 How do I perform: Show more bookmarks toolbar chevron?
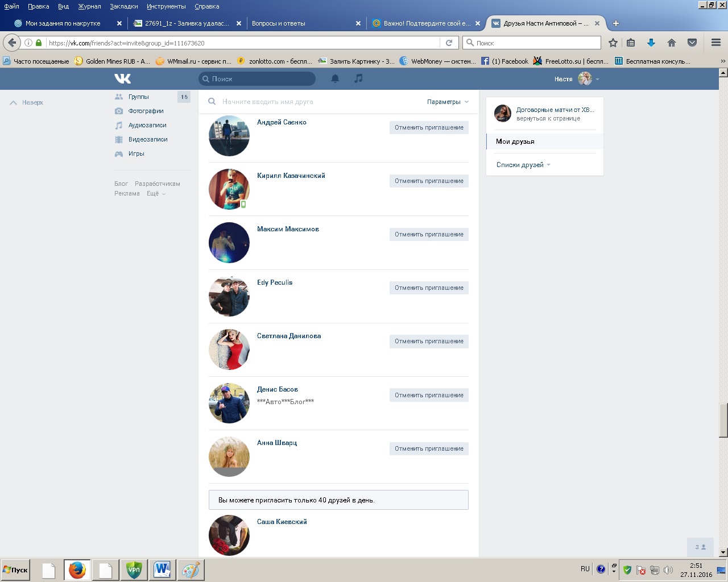(x=723, y=61)
